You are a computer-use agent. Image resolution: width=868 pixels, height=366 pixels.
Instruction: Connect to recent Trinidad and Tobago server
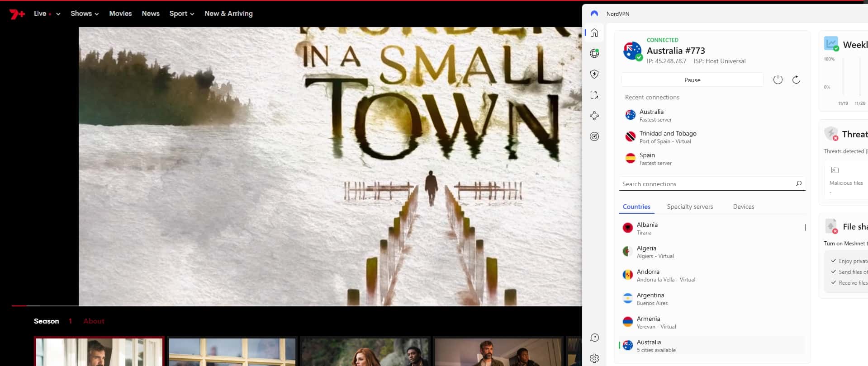pos(712,137)
